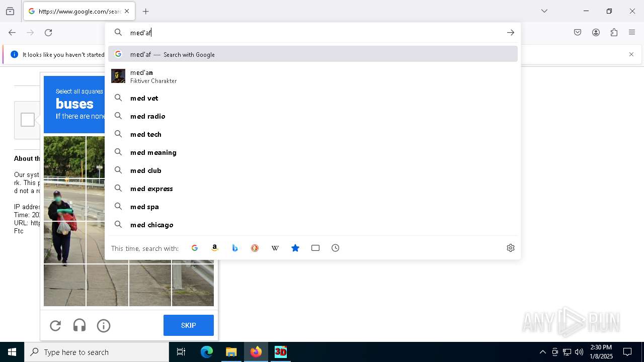Select "med'af — Search with Google" suggestion
This screenshot has width=644, height=362.
coord(313,54)
